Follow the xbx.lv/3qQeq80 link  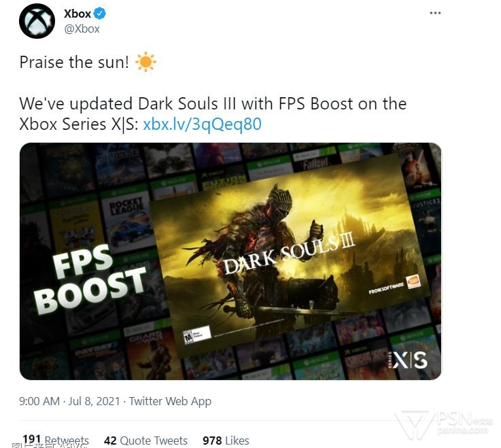pos(203,124)
